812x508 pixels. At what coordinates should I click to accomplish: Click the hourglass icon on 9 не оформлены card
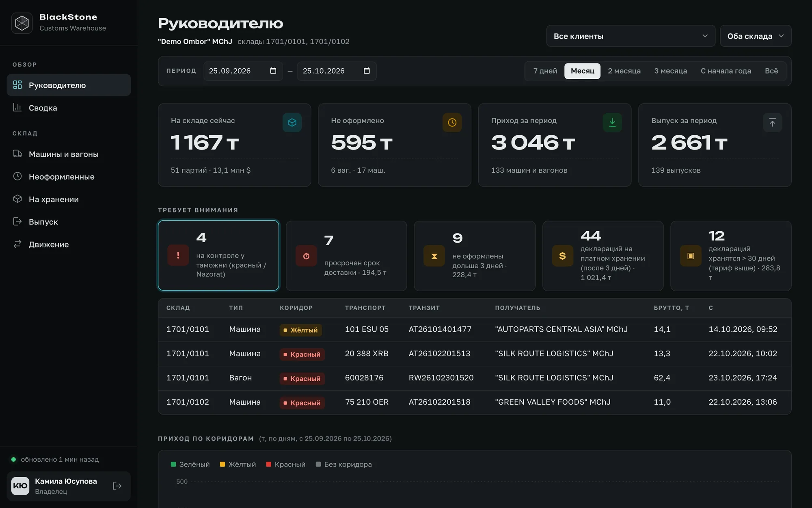tap(434, 256)
